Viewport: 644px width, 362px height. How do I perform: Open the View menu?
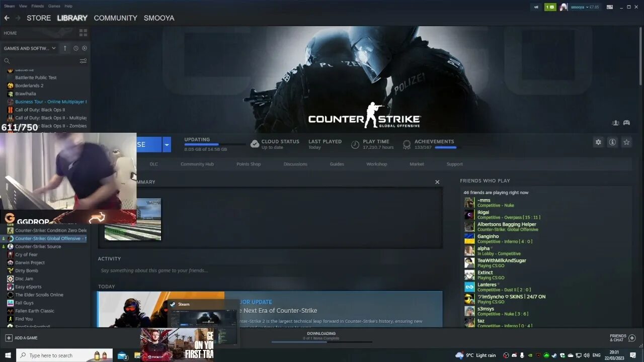[23, 6]
